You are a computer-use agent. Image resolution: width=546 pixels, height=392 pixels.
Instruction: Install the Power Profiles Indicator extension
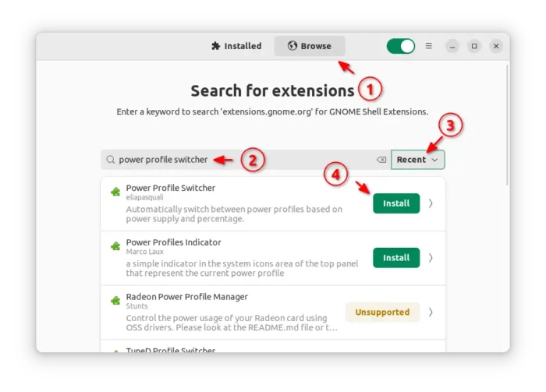click(396, 258)
